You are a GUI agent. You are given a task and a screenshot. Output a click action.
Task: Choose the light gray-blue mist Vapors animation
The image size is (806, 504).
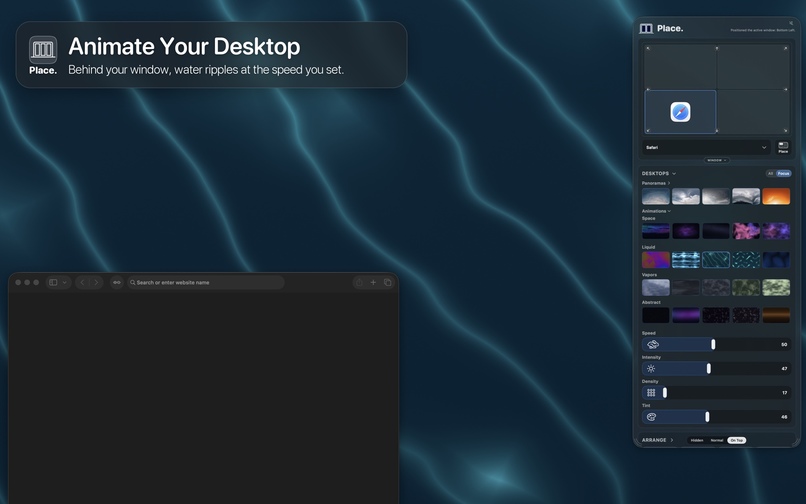tap(655, 287)
